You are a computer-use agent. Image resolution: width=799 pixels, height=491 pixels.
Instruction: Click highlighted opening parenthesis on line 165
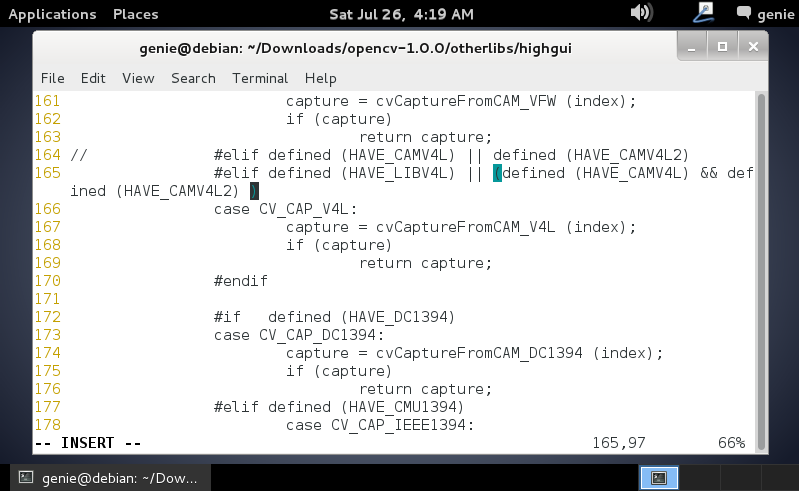[x=497, y=173]
